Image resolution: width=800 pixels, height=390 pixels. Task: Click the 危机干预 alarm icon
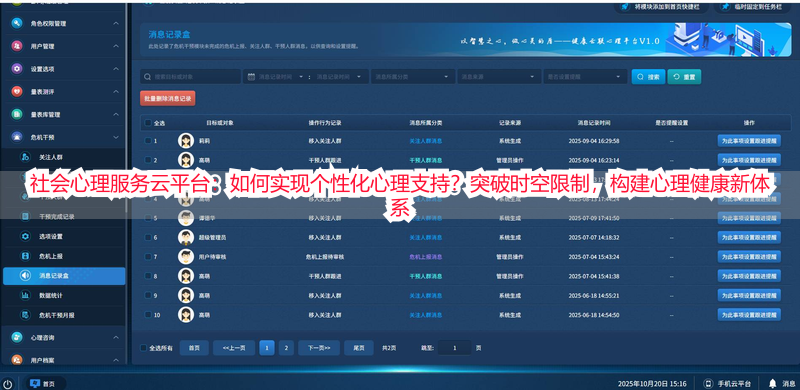(17, 137)
